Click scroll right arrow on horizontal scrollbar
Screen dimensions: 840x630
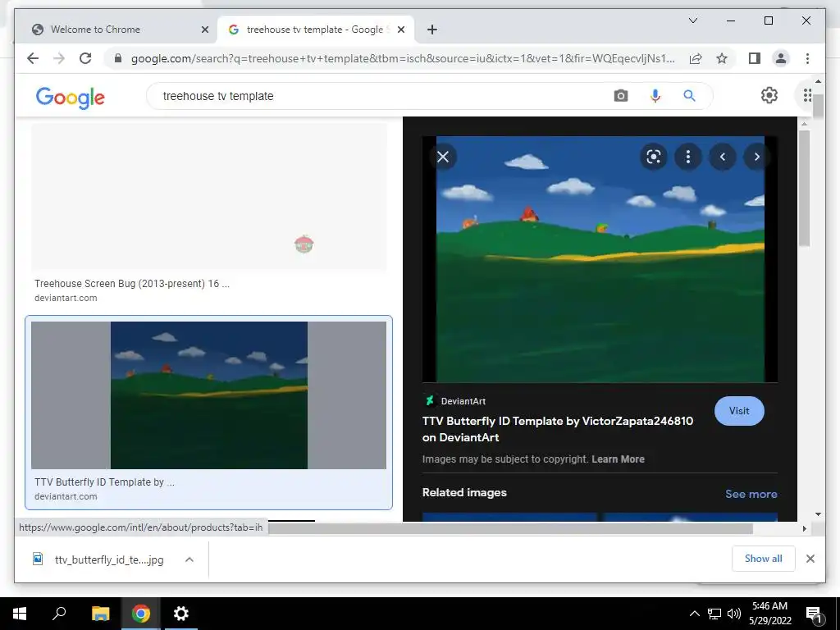point(804,529)
